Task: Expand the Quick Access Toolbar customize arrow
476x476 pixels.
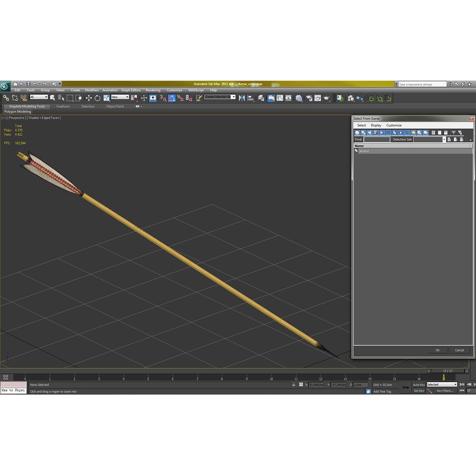Action: tap(60, 84)
